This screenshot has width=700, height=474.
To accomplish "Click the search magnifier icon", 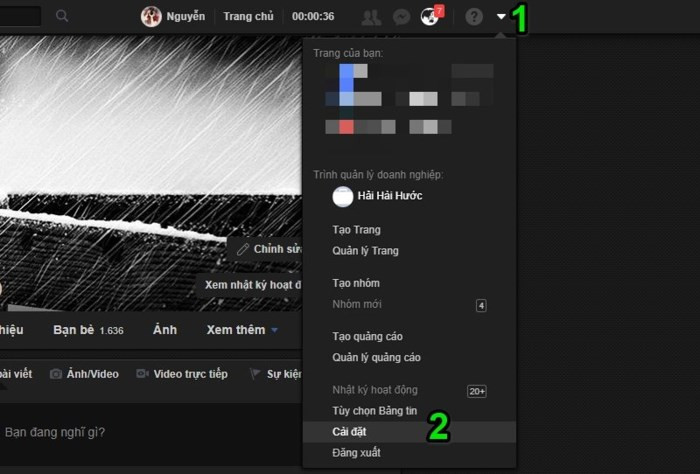I will coord(62,16).
